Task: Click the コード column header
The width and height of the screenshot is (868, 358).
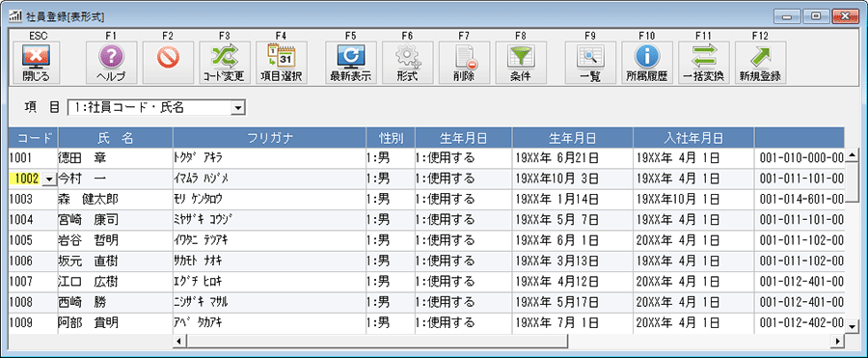Action: pyautogui.click(x=33, y=137)
